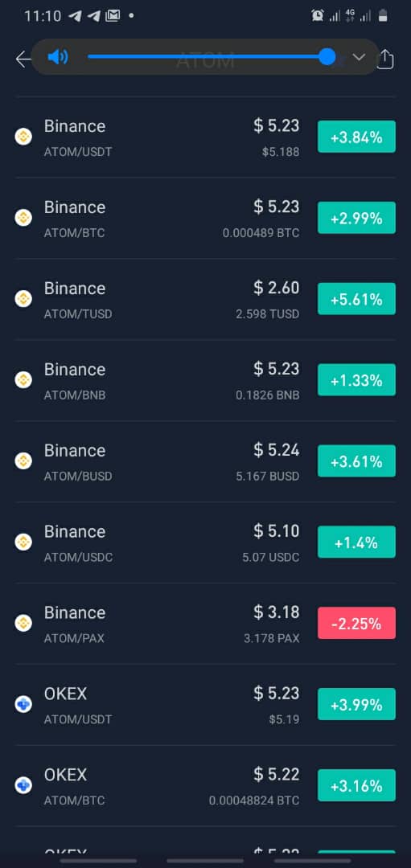The height and width of the screenshot is (868, 411).
Task: Toggle the +3.84% change badge
Action: click(x=356, y=137)
